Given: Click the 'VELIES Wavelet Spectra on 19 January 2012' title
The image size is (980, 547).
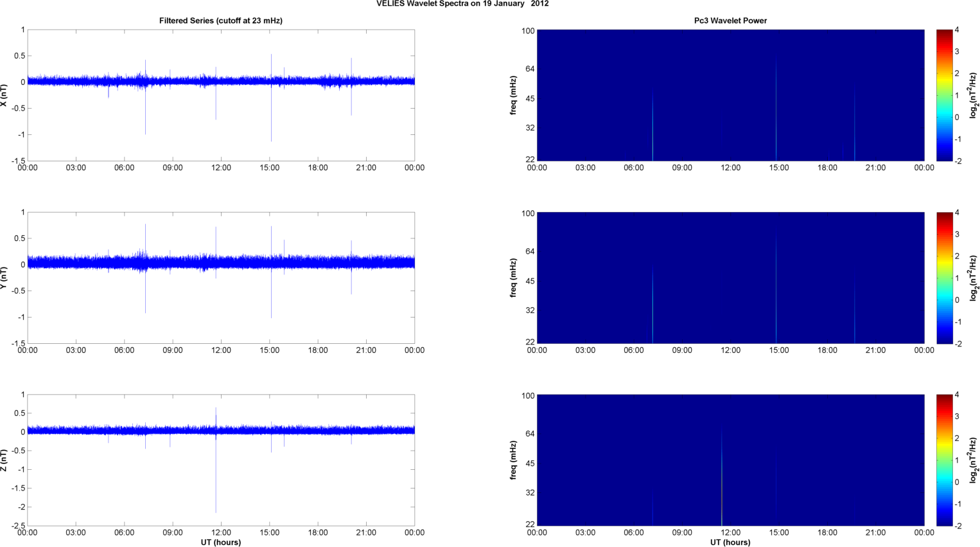Looking at the screenshot, I should (x=462, y=4).
